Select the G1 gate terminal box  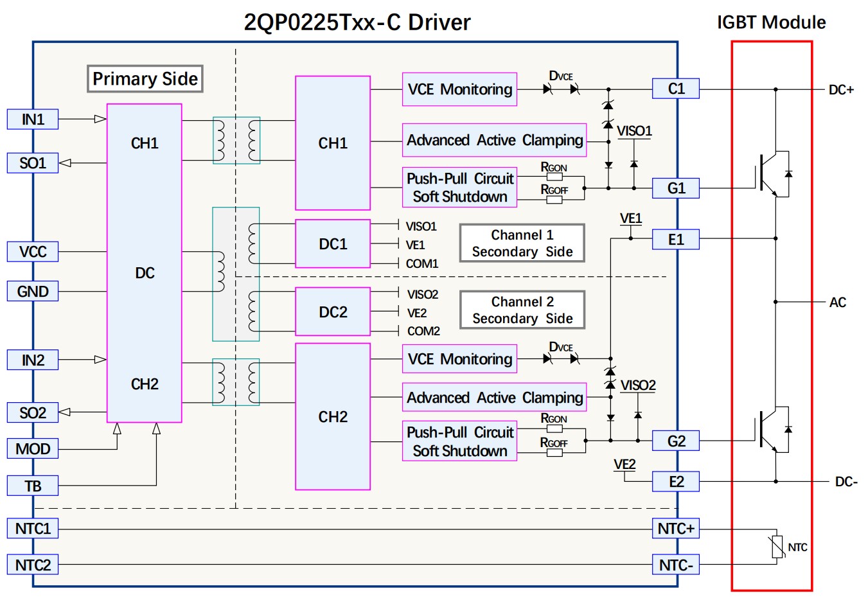click(676, 188)
